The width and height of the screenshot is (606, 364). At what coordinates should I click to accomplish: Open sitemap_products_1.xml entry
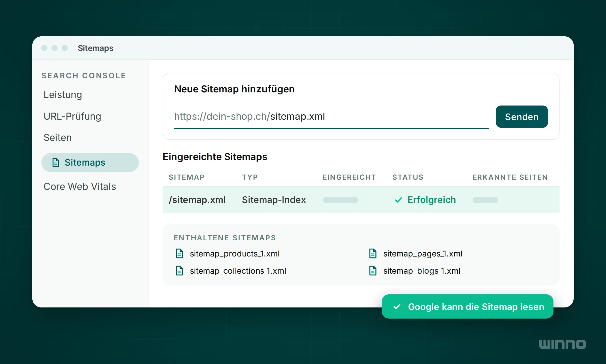point(235,253)
